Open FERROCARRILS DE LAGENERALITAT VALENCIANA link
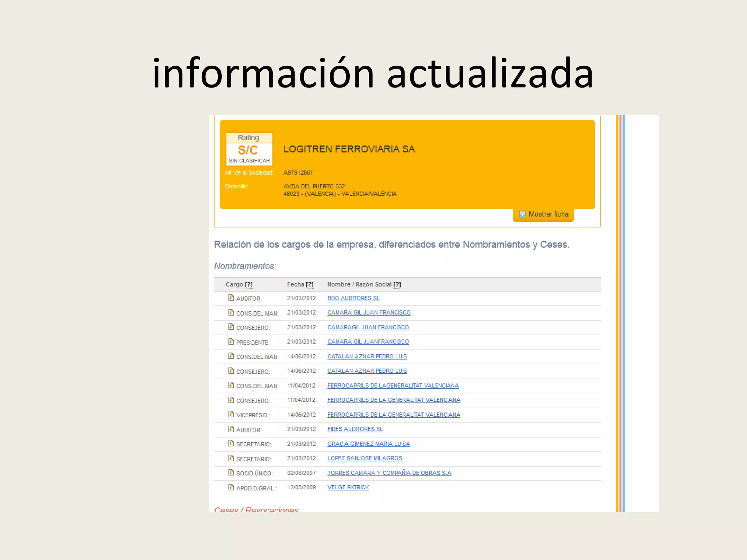 coord(393,386)
